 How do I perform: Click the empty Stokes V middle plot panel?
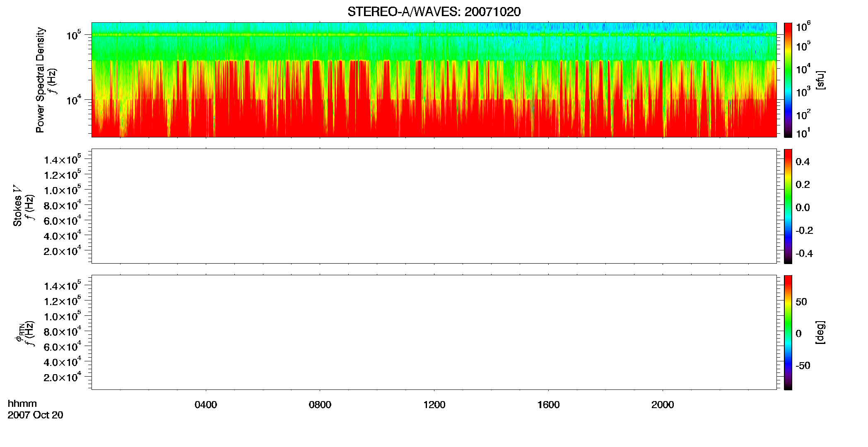tap(434, 206)
